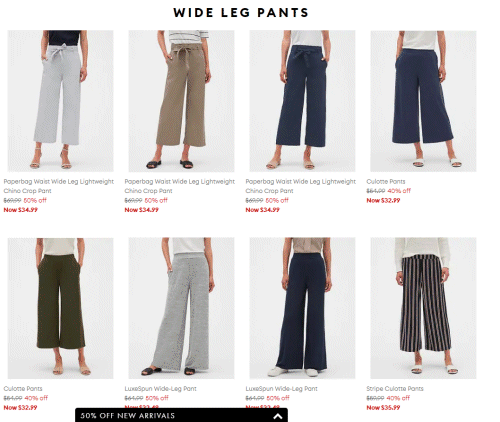The height and width of the screenshot is (422, 500).
Task: Open the olive green culotte pants photo
Action: [60, 308]
